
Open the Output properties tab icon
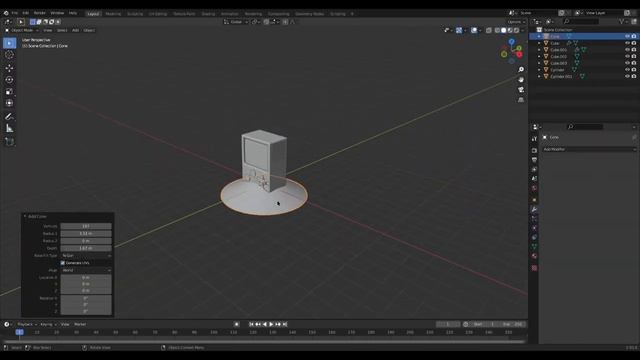[x=534, y=160]
